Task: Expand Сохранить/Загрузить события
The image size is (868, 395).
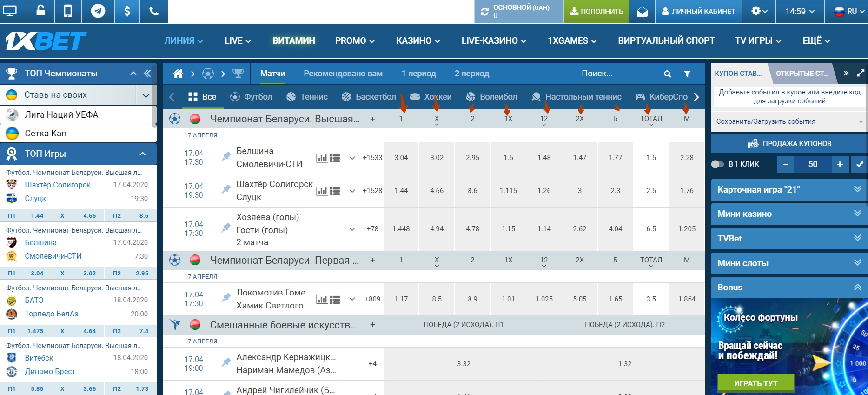Action: coord(789,121)
